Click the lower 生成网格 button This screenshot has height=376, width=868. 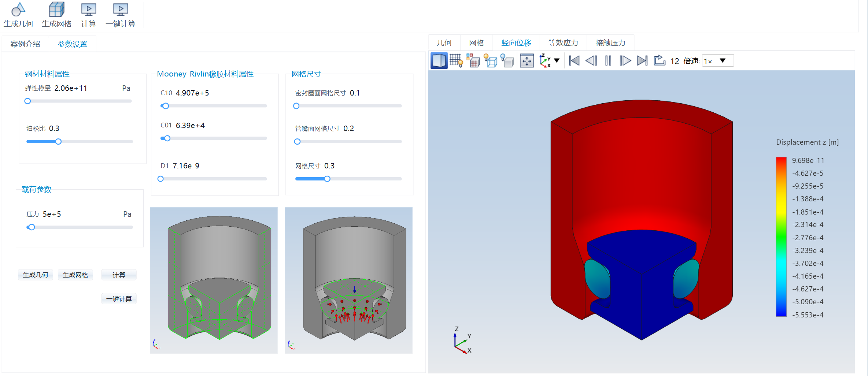click(75, 275)
